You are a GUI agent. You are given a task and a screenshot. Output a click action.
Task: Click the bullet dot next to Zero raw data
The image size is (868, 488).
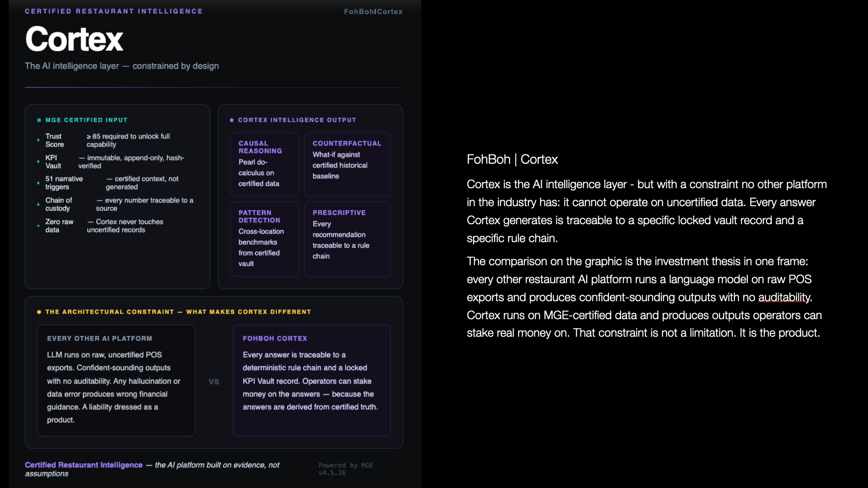click(38, 226)
